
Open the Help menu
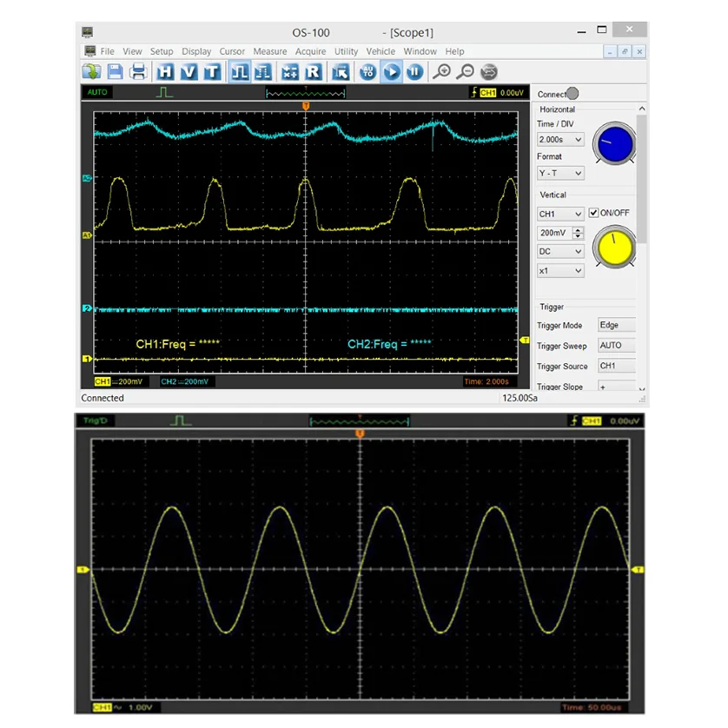point(454,51)
